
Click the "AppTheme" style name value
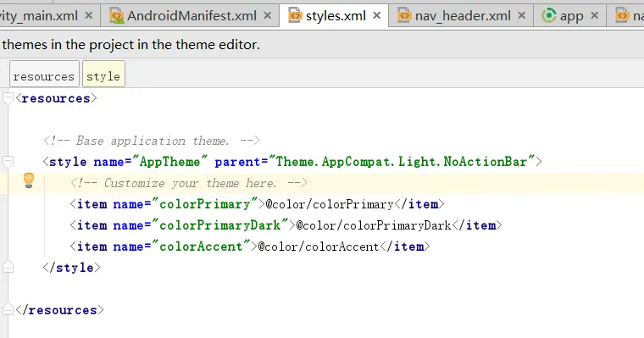pos(169,162)
